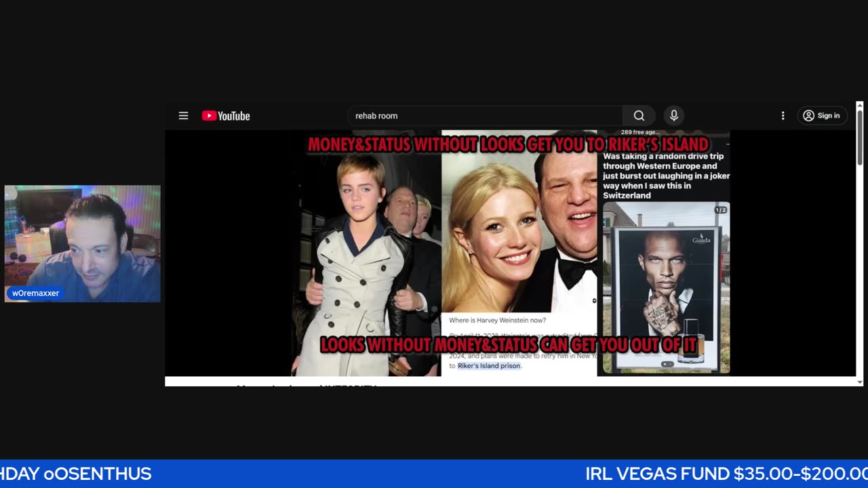Click the 'oOSENTHUS' ticker text
Viewport: 868px width, 488px height.
[x=98, y=474]
